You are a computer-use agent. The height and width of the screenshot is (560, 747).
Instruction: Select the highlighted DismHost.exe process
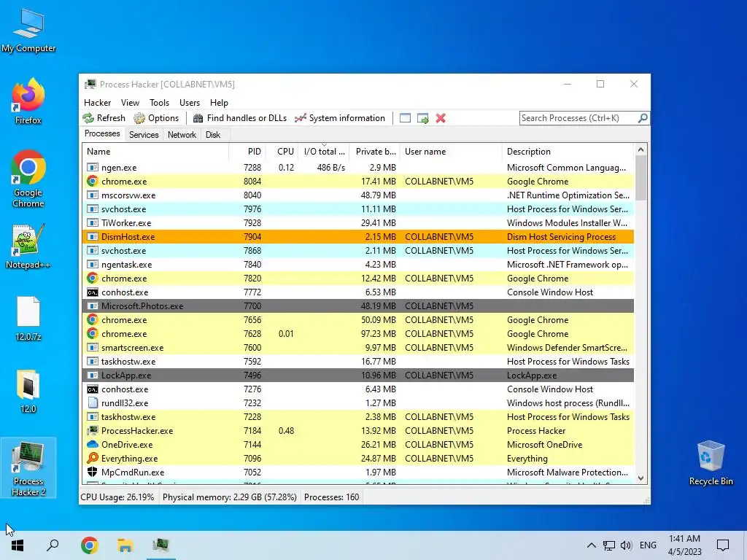coord(358,237)
